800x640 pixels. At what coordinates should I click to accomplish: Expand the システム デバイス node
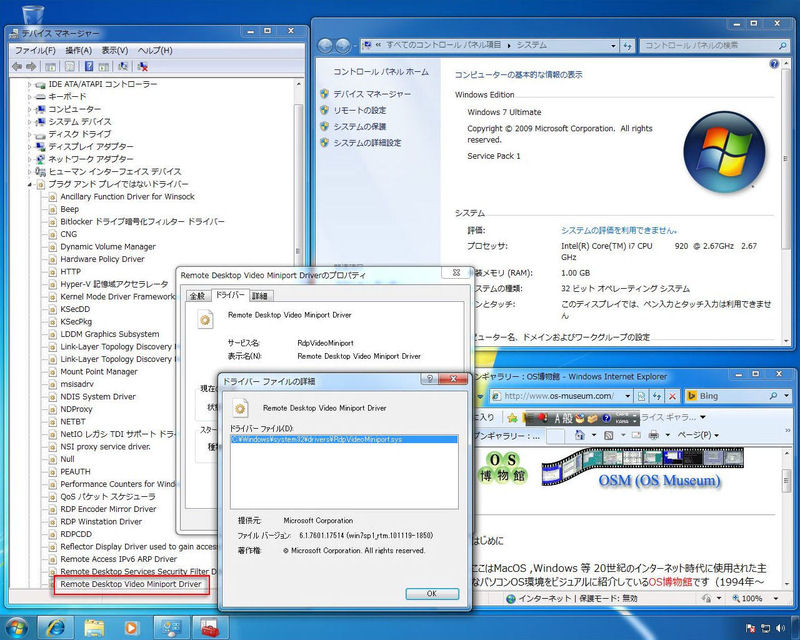(29, 121)
